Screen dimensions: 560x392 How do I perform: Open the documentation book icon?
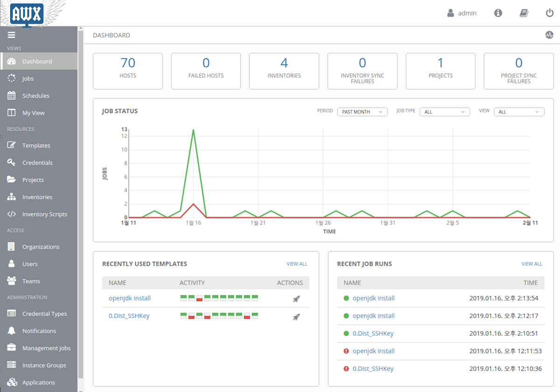click(524, 13)
